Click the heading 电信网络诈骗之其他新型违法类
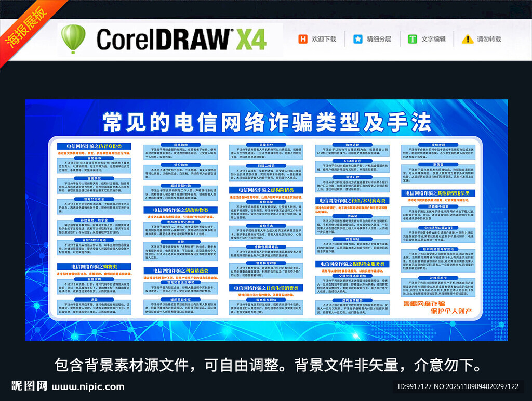This screenshot has width=532, height=401. 438,193
